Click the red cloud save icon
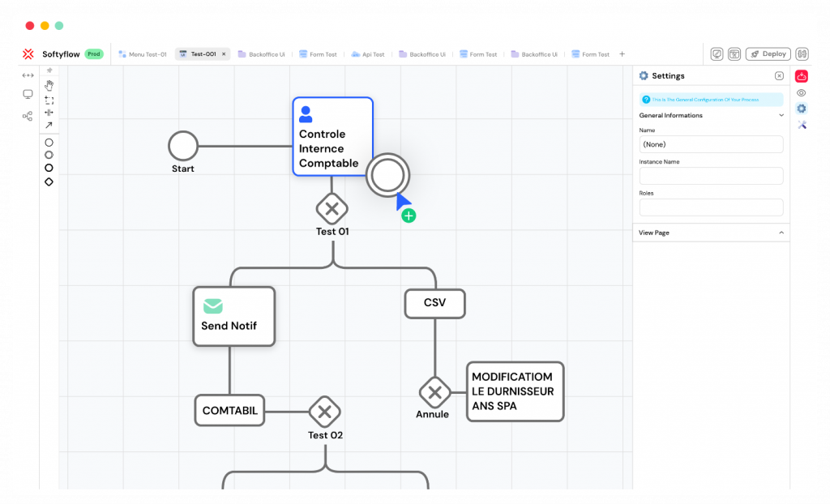The height and width of the screenshot is (504, 830). 802,76
